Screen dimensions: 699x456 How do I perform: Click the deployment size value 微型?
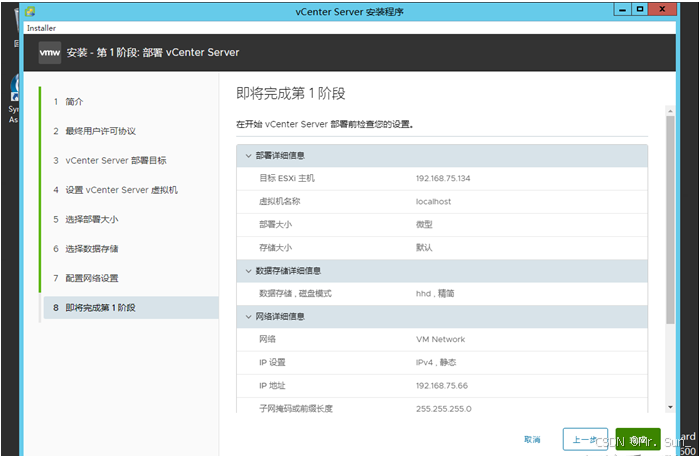424,224
